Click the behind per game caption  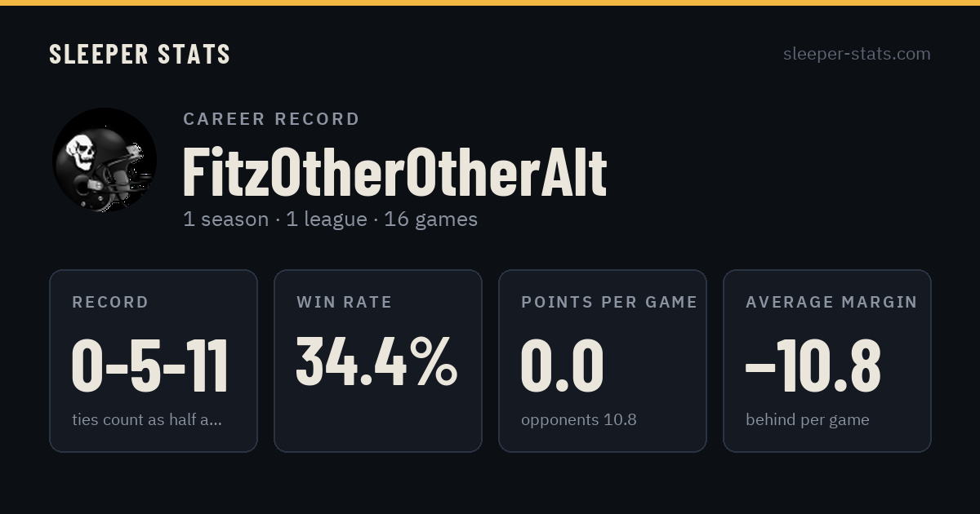(808, 420)
